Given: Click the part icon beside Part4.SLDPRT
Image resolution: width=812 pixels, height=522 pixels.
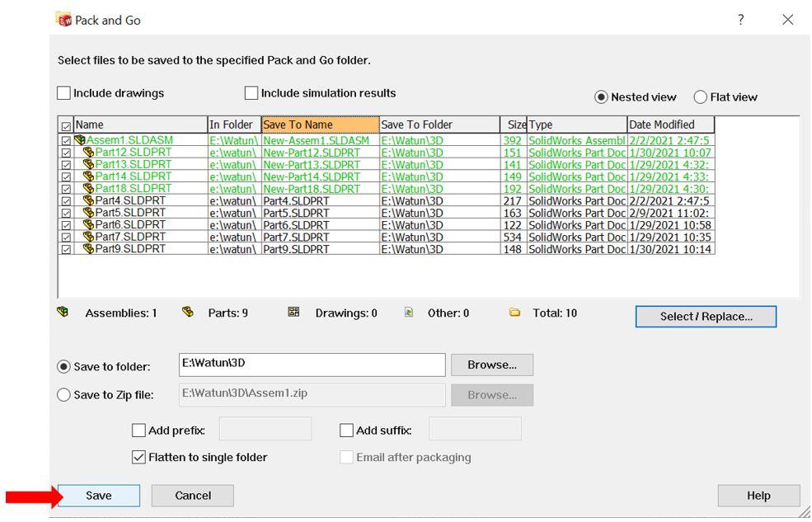Looking at the screenshot, I should pos(88,200).
